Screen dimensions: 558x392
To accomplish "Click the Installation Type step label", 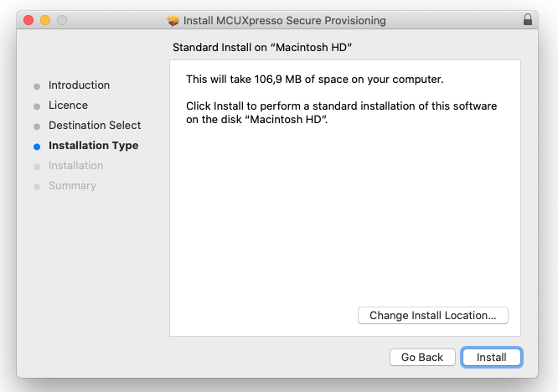I will [x=93, y=146].
